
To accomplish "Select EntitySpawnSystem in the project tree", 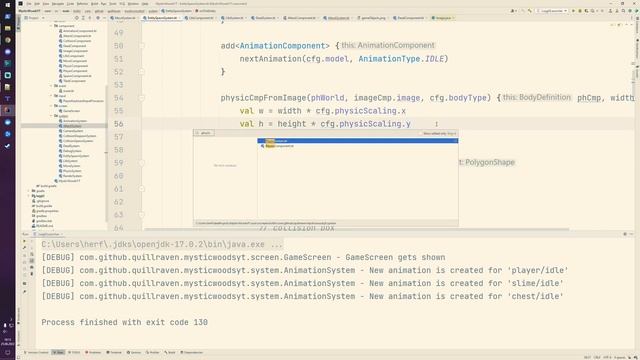I will coord(74,156).
